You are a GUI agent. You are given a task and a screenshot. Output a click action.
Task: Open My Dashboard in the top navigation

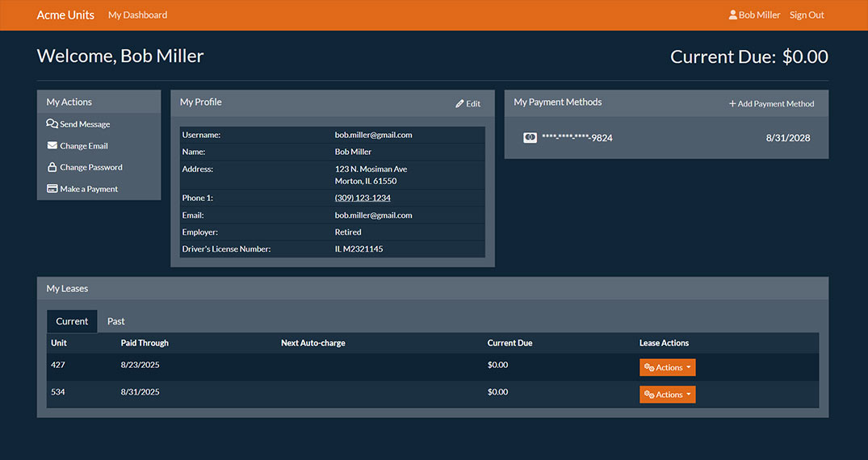click(138, 15)
